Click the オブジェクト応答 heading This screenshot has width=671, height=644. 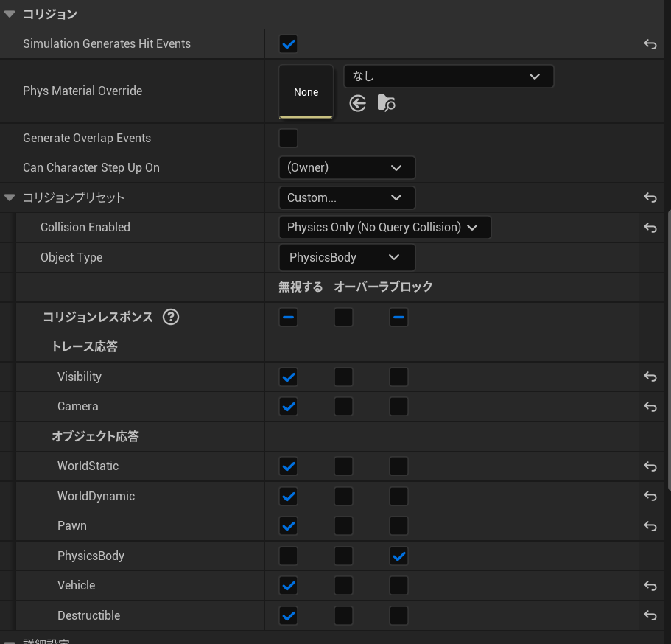(x=96, y=436)
